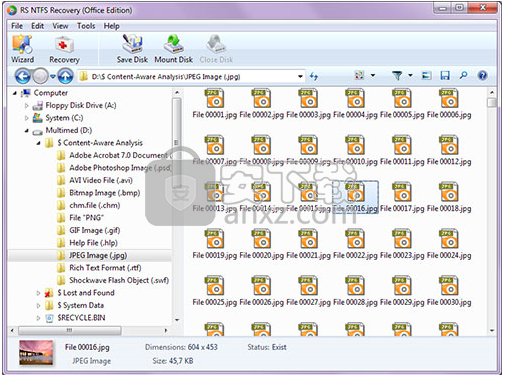
Task: Click tree panel scroll up arrow
Action: click(177, 92)
